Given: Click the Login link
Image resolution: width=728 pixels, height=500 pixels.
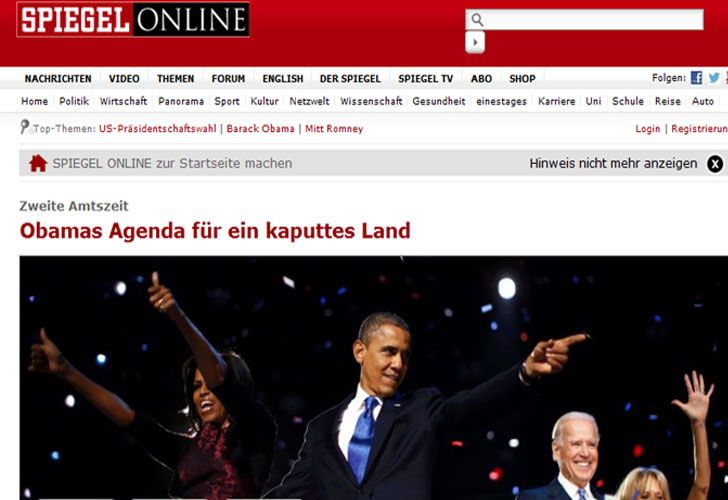Looking at the screenshot, I should pyautogui.click(x=648, y=129).
